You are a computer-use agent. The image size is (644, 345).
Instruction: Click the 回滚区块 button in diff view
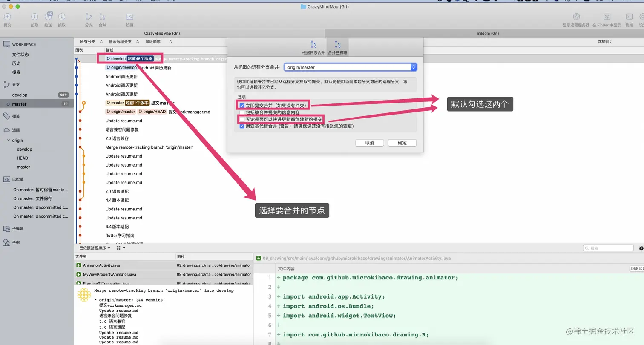637,269
